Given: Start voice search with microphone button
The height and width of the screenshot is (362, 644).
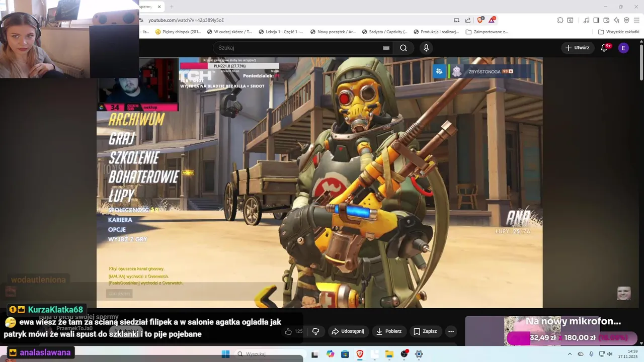Looking at the screenshot, I should 426,48.
